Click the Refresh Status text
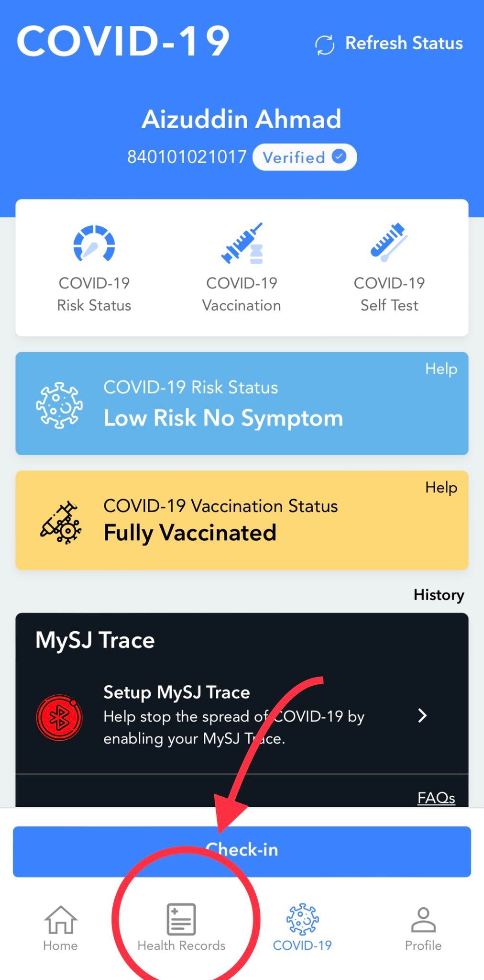Image resolution: width=484 pixels, height=980 pixels. (x=404, y=43)
